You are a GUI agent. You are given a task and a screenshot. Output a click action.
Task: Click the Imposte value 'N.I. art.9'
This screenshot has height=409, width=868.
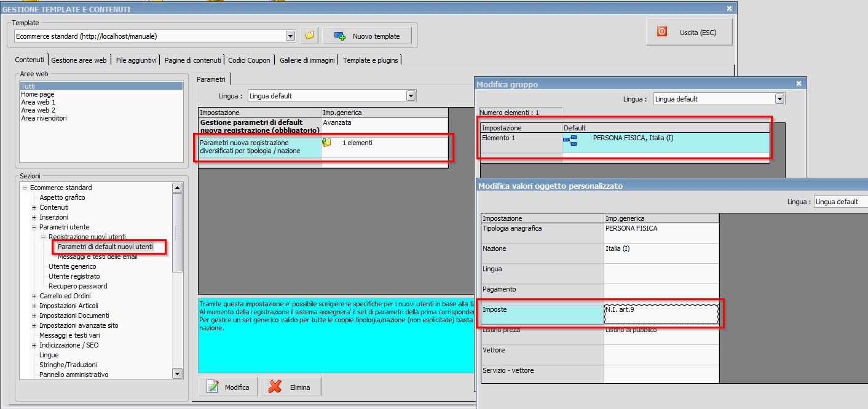(x=661, y=314)
